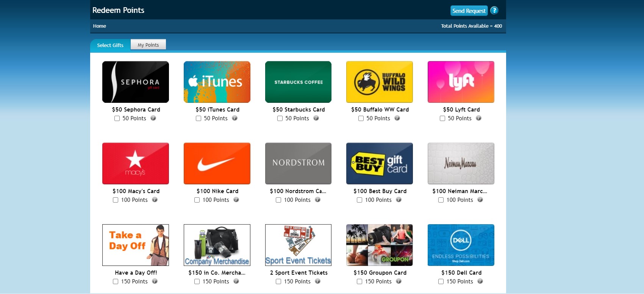644x294 pixels.
Task: Open the pink Lyft card image
Action: click(461, 82)
